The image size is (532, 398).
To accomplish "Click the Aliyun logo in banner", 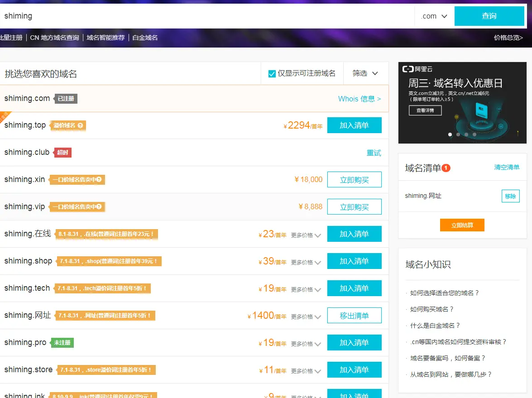I will [x=417, y=69].
